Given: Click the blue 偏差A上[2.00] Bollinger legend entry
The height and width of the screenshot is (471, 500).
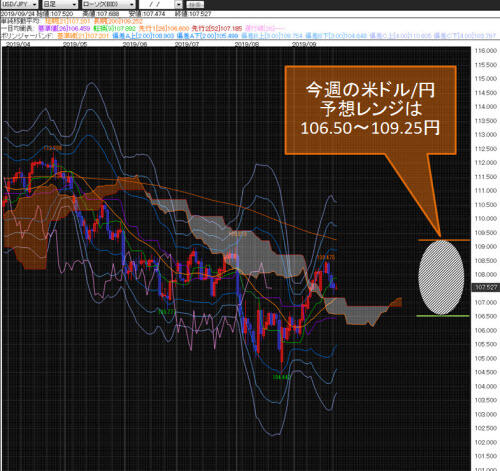Looking at the screenshot, I should pos(143,35).
